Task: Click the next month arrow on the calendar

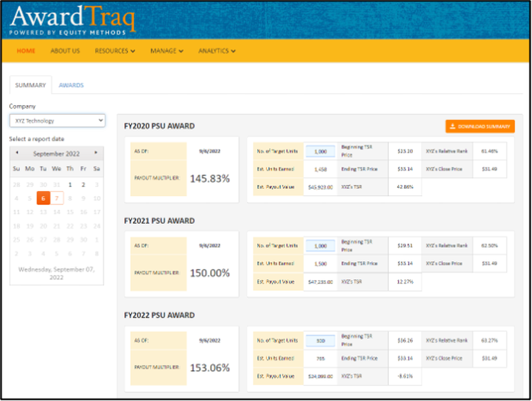Action: coord(97,153)
